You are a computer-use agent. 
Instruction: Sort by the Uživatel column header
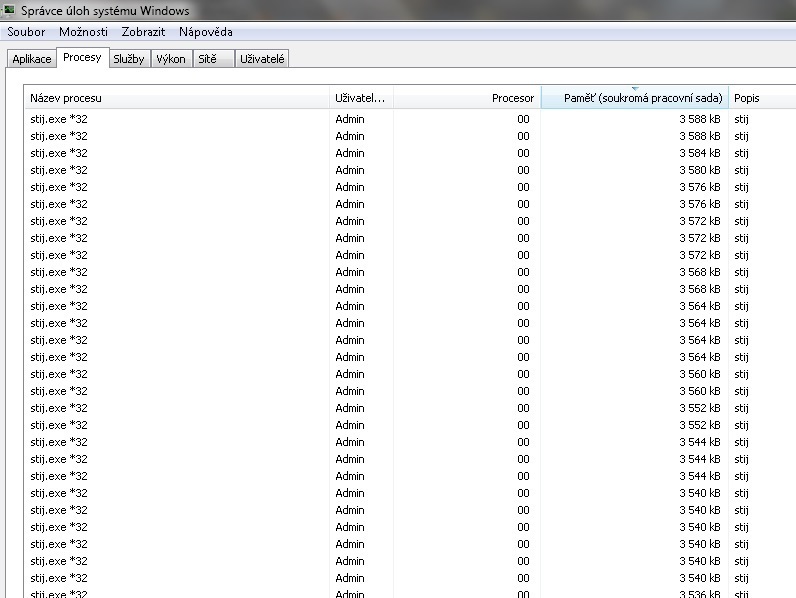(361, 98)
